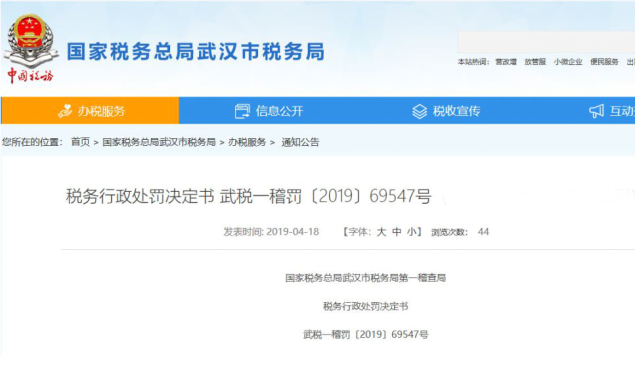Viewport: 636px width, 371px height.
Task: Set font size to 大
Action: 381,232
